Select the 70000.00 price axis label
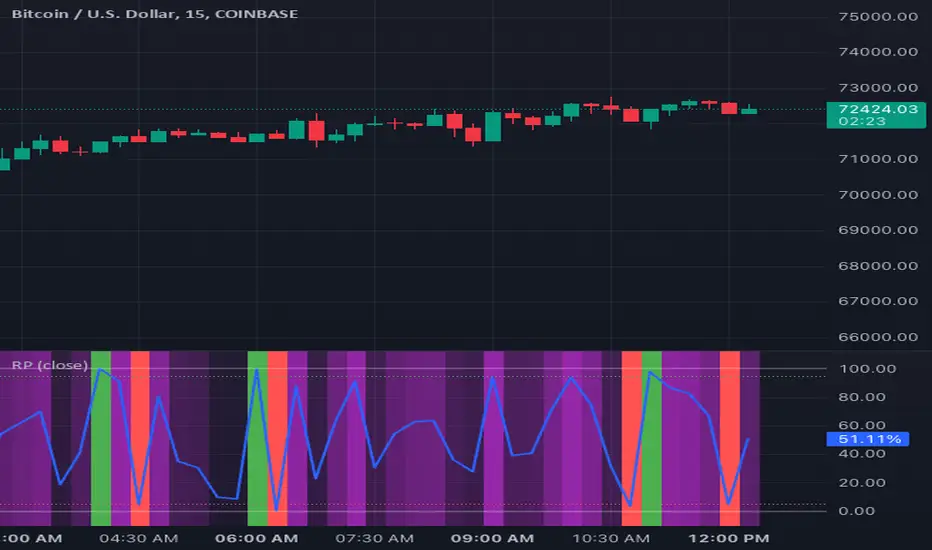 click(x=878, y=194)
